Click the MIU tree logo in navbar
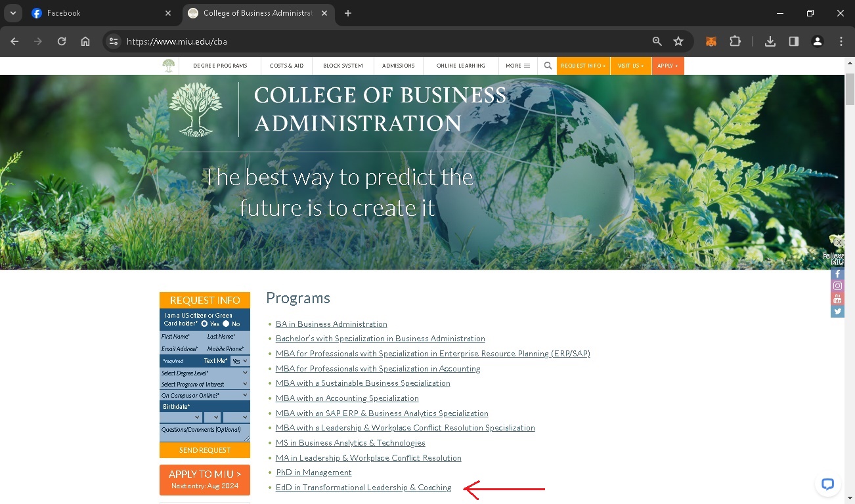Image resolution: width=855 pixels, height=504 pixels. tap(169, 66)
